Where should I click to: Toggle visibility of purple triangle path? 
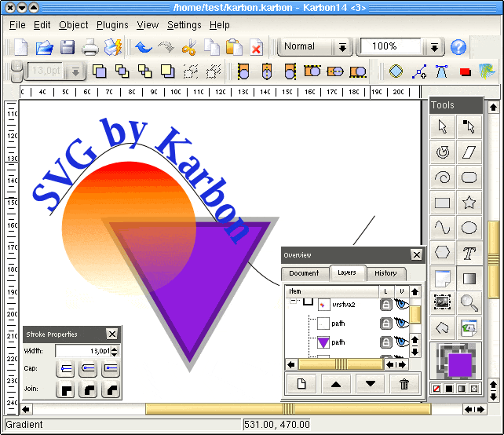click(x=401, y=342)
